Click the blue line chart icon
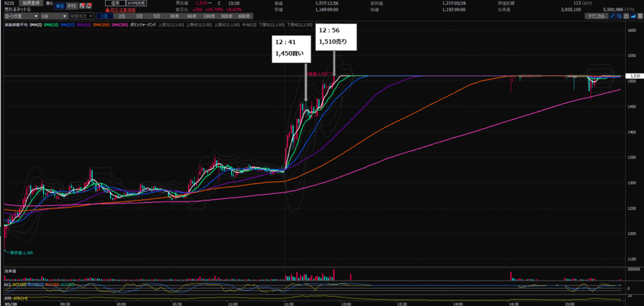The image size is (644, 306). click(x=633, y=16)
